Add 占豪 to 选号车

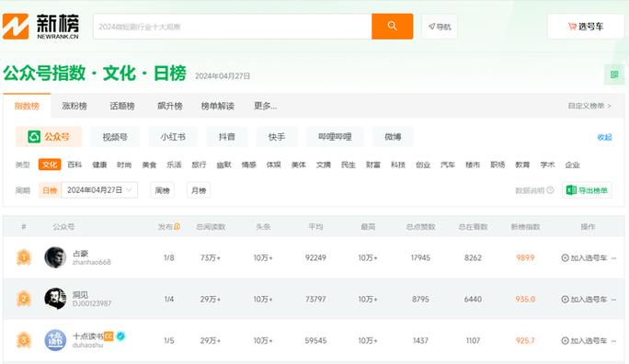coord(584,257)
